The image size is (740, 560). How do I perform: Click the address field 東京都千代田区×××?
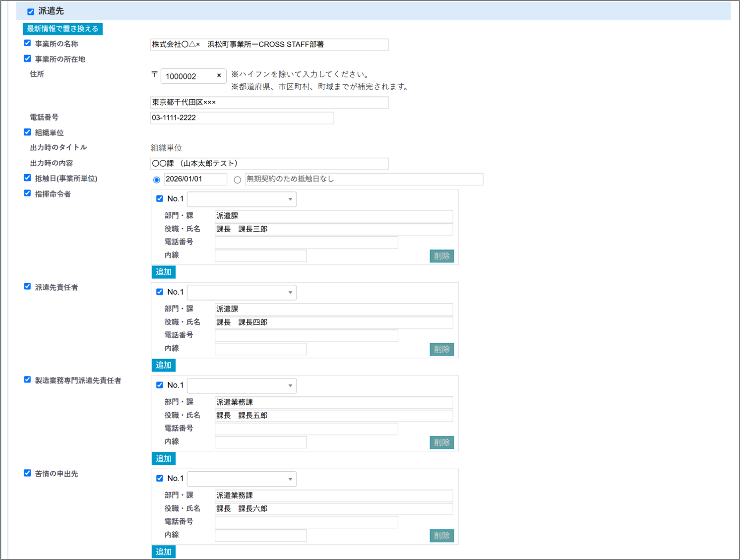(x=269, y=102)
